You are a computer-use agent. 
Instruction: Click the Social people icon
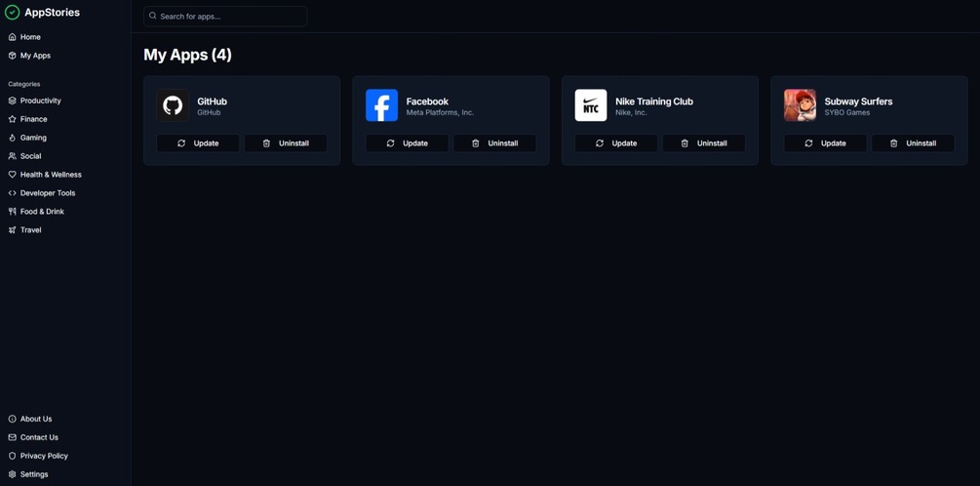coord(12,156)
